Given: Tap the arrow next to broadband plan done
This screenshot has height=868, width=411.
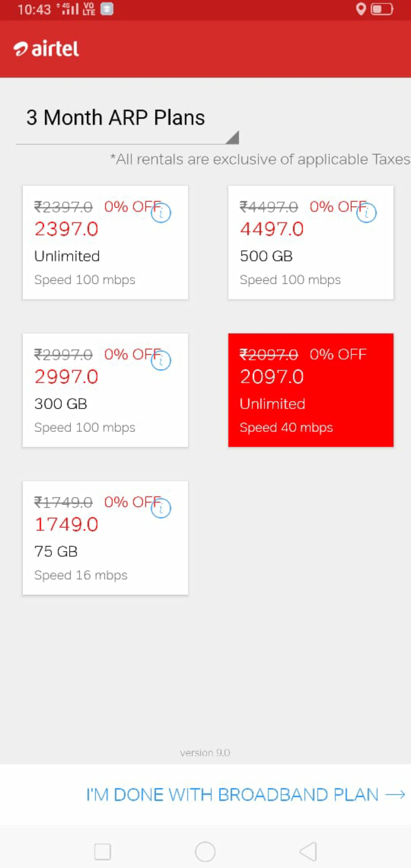Looking at the screenshot, I should (395, 795).
